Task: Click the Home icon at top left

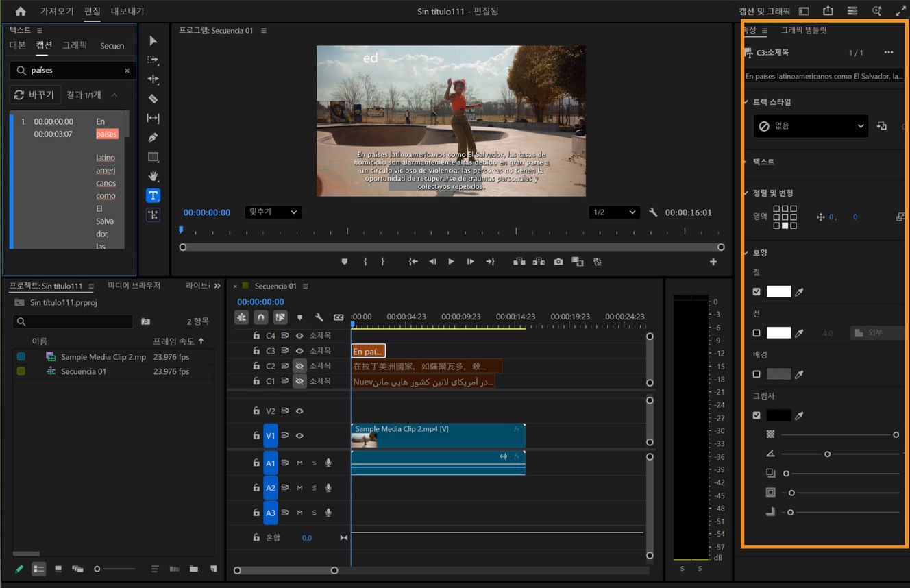Action: click(21, 11)
